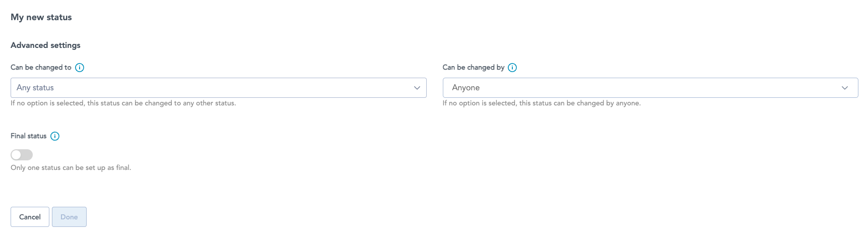Open the "Can be changed by" dropdown field
Image resolution: width=868 pixels, height=235 pixels.
pyautogui.click(x=650, y=88)
